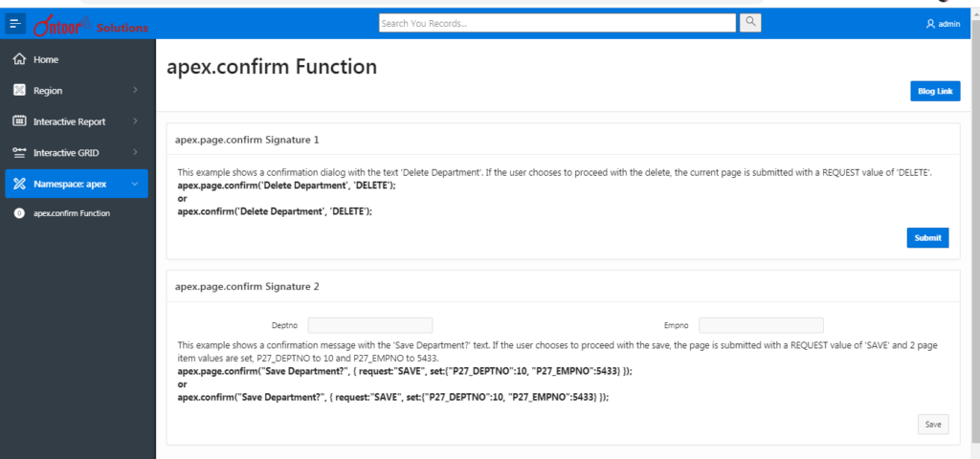Screen dimensions: 980x459
Task: Click the search magnifier button
Action: (x=750, y=22)
